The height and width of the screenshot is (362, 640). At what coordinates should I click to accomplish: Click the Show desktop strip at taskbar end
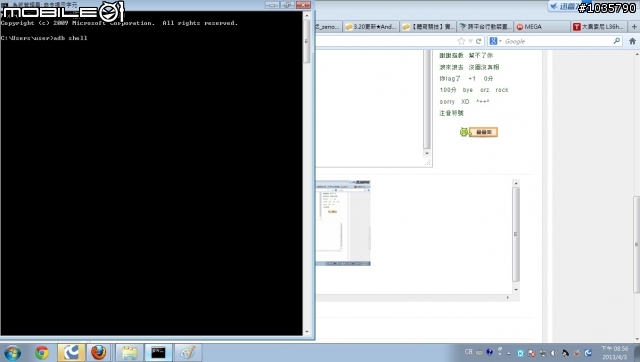pyautogui.click(x=637, y=353)
